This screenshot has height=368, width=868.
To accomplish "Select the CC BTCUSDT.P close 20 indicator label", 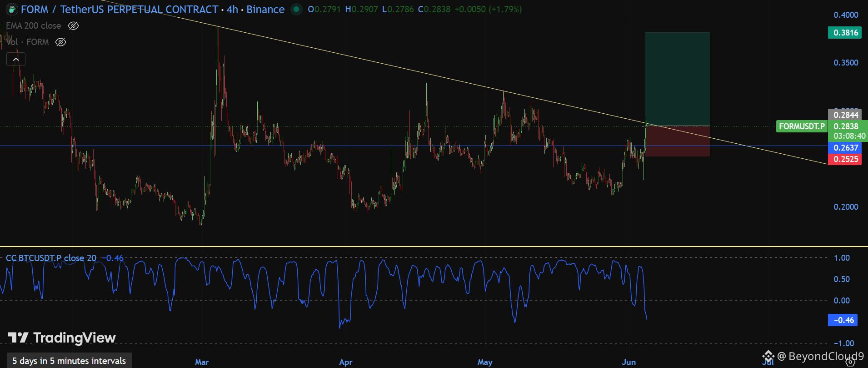I will 51,258.
